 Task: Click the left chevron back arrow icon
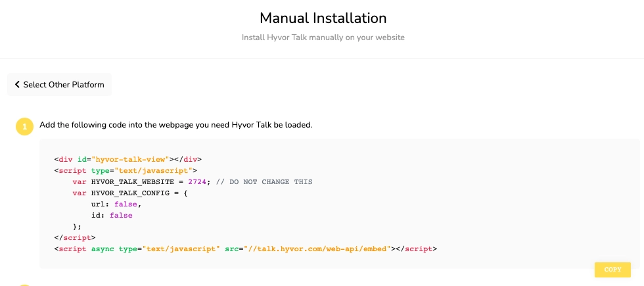point(17,85)
